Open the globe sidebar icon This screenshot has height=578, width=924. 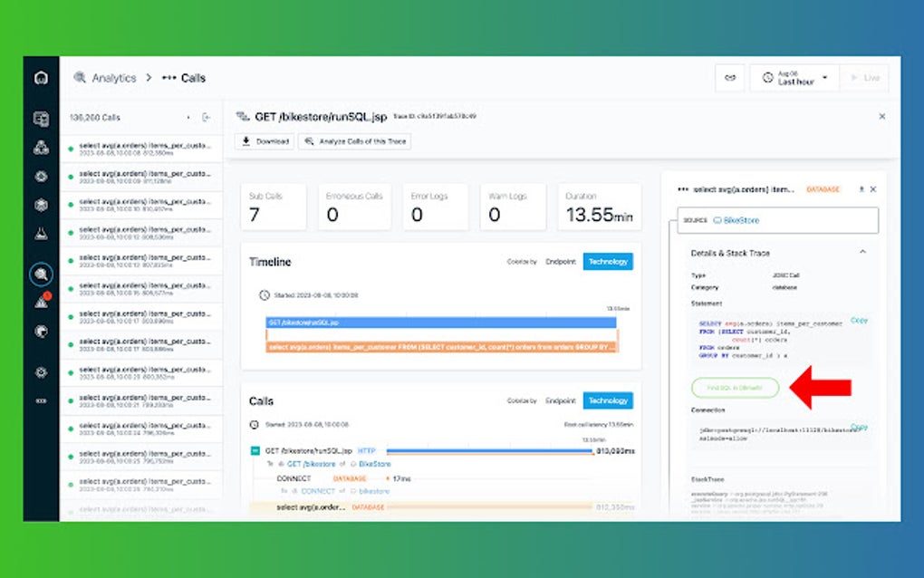[x=41, y=332]
